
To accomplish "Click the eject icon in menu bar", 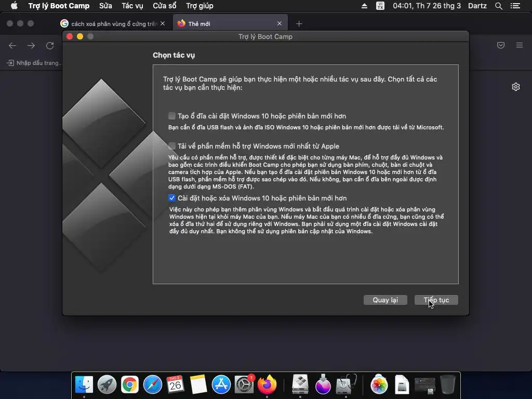I will click(364, 6).
